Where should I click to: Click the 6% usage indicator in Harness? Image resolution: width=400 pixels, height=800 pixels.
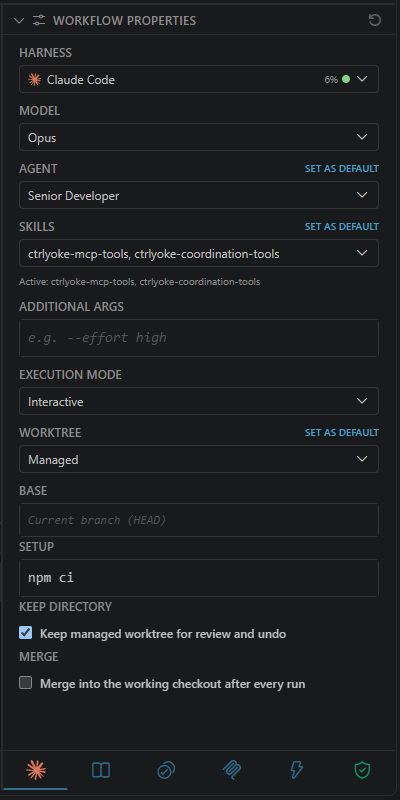point(331,80)
